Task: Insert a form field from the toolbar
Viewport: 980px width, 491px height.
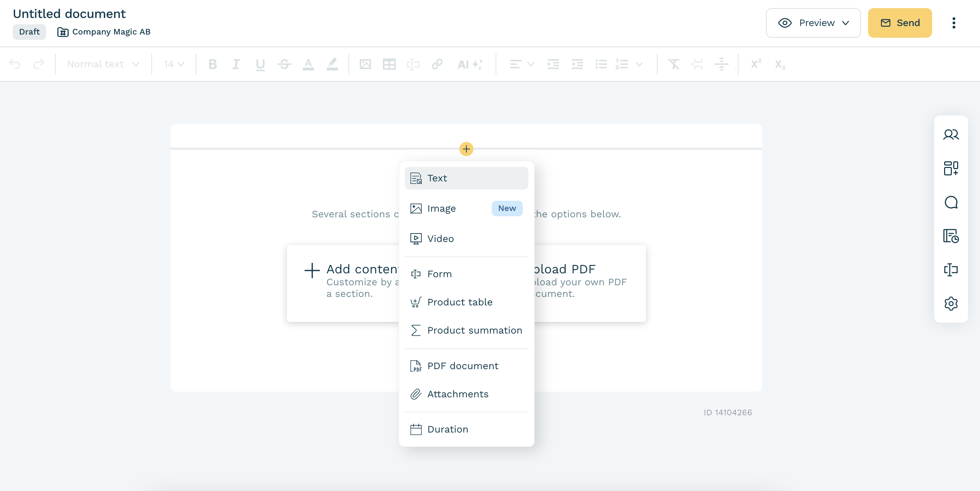Action: click(x=413, y=64)
